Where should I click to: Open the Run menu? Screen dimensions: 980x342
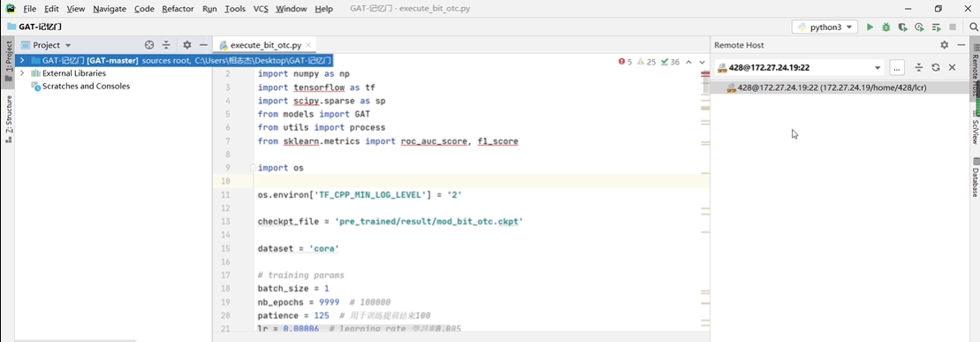210,9
